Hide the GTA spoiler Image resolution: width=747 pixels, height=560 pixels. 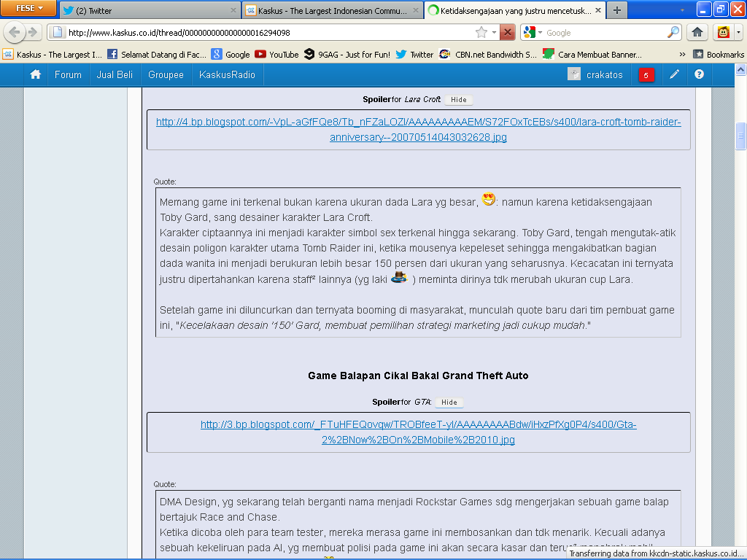click(x=449, y=402)
